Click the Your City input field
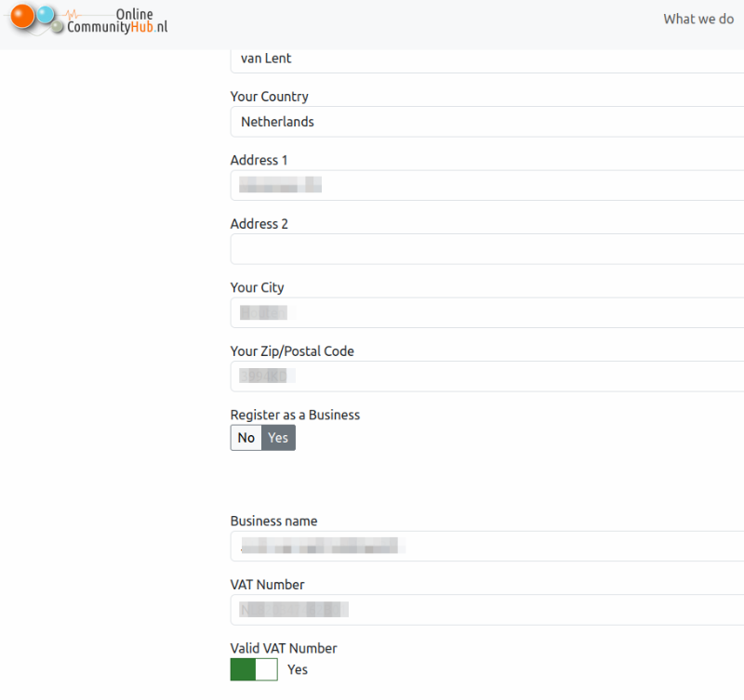Screen dimensions: 744x700 (x=486, y=312)
